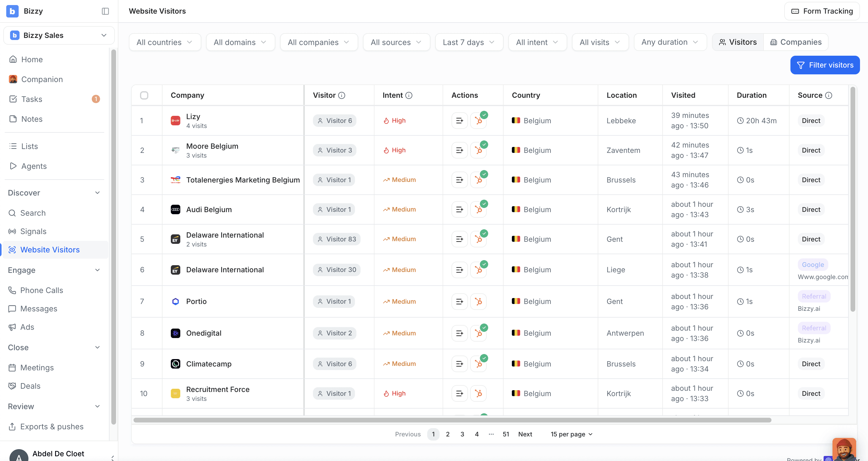Open the Any duration filter dropdown
The height and width of the screenshot is (461, 868).
coord(670,42)
